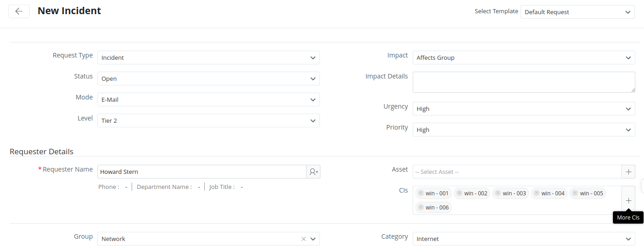Remove the win - 003 CI tag

(x=498, y=193)
